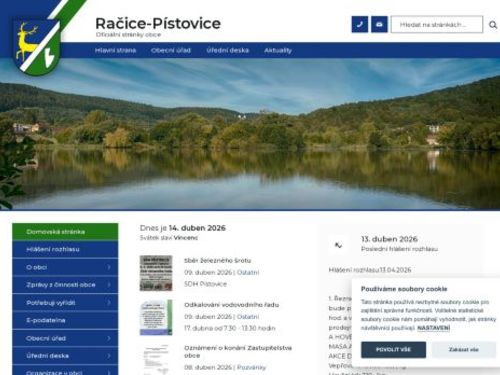Screen dimensions: 500x375
Task: Click Zakázat vše cookie button
Action: click(x=464, y=350)
